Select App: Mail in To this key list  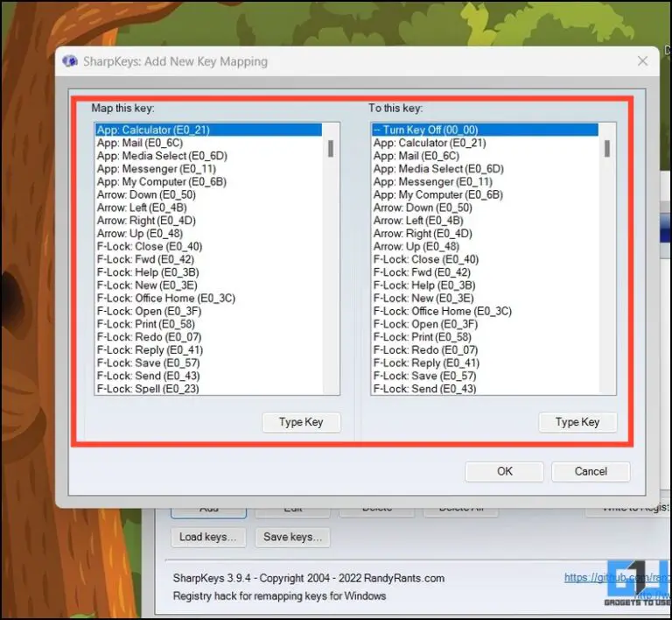point(485,156)
